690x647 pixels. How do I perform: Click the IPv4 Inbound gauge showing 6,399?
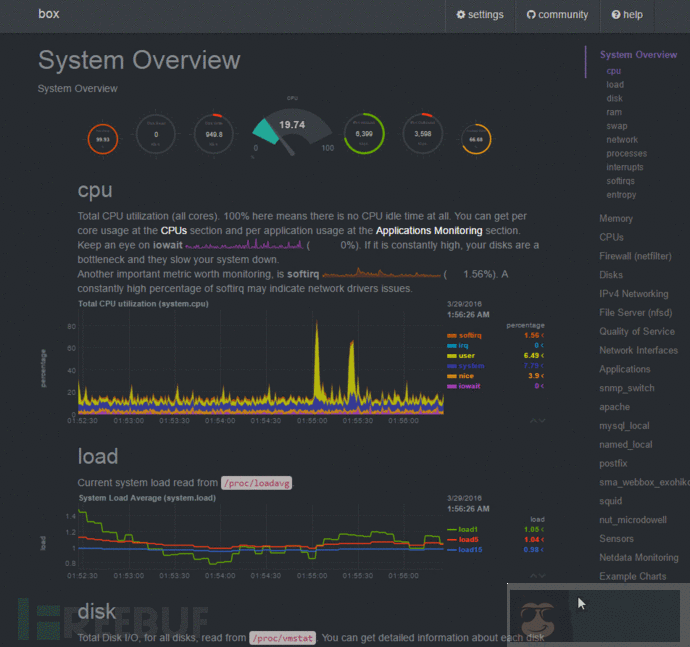(x=364, y=133)
